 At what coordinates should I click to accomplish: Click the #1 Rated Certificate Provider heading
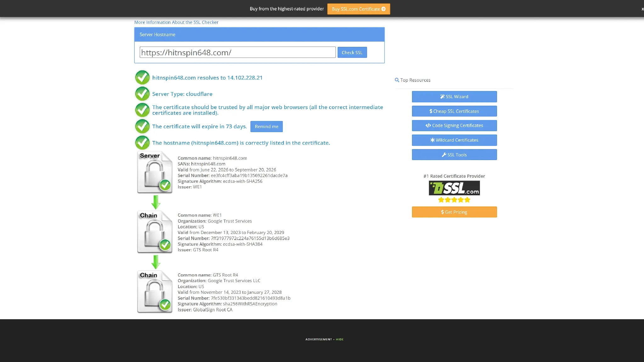tap(454, 176)
